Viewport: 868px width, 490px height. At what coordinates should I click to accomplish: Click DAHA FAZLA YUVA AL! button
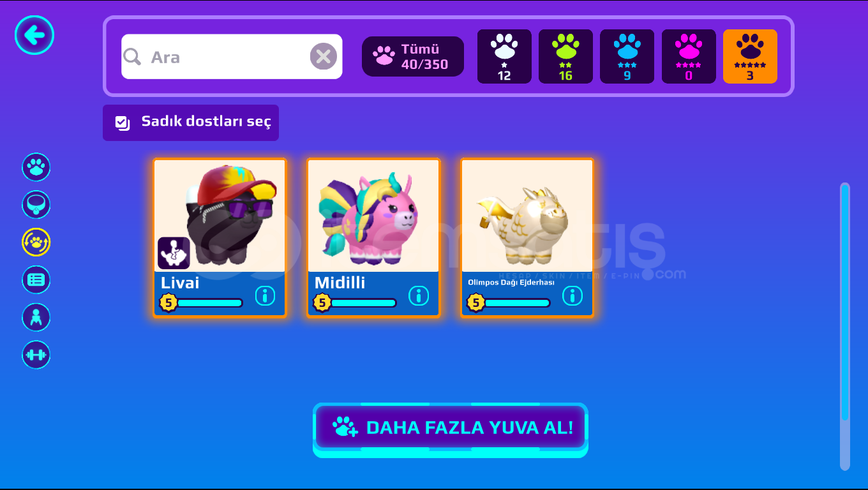(450, 427)
